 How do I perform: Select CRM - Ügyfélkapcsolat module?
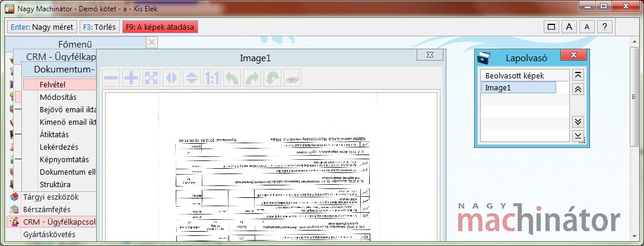pyautogui.click(x=52, y=222)
